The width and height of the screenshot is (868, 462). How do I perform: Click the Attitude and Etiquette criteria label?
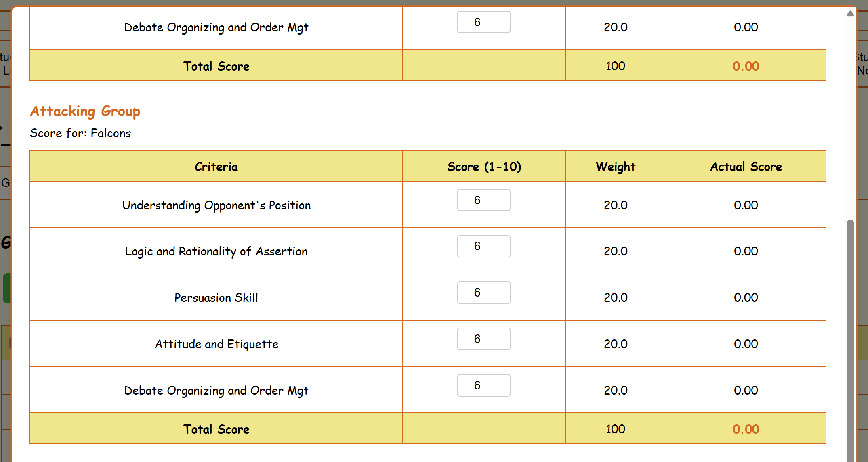click(216, 344)
